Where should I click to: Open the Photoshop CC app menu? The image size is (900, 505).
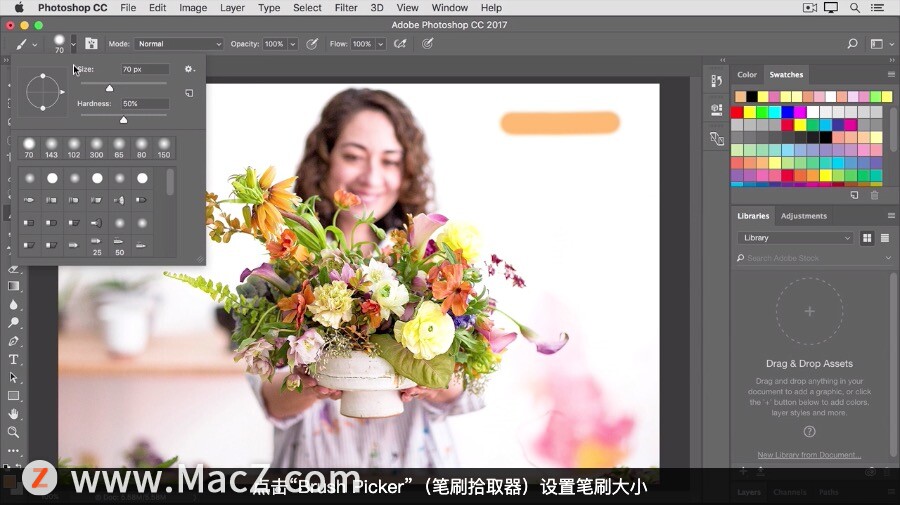coord(72,8)
